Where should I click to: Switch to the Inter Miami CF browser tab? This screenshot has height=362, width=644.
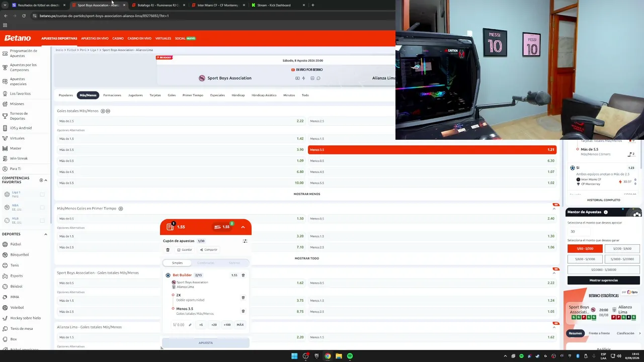pyautogui.click(x=218, y=5)
